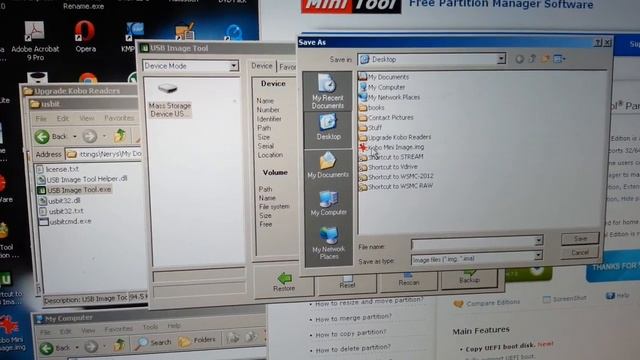Open the Device Mode dropdown

pyautogui.click(x=234, y=66)
